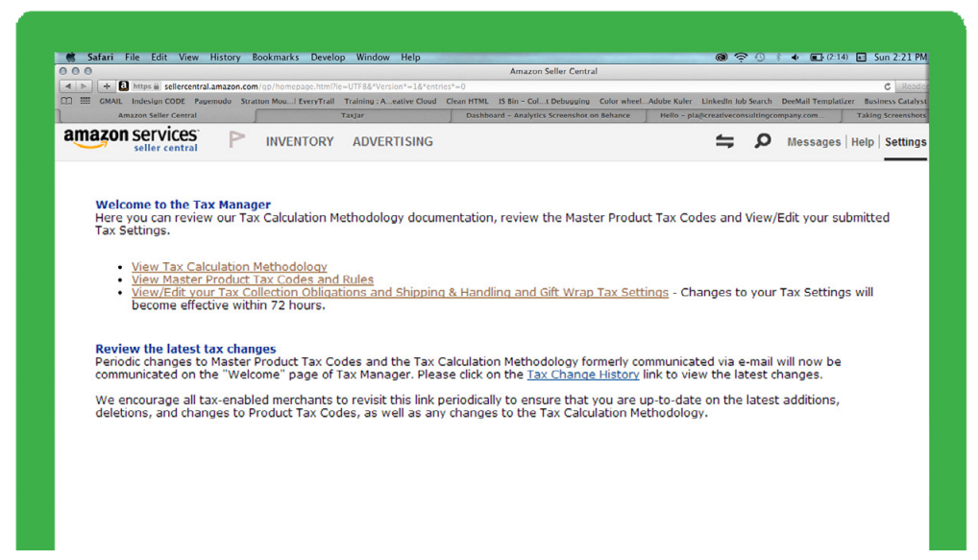Open the ADVERTISING navigation menu

coord(393,141)
